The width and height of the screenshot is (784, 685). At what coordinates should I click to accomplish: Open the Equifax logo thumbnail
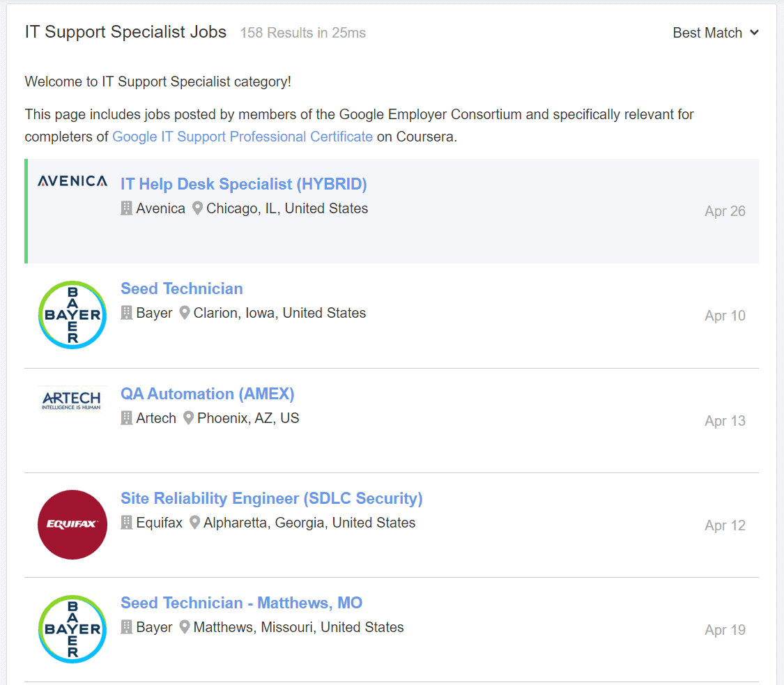click(72, 524)
